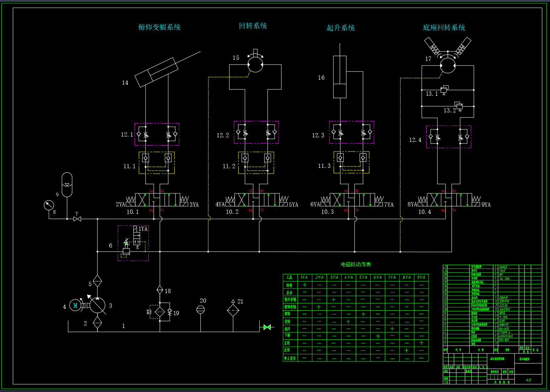
Task: Select the magenta throttle valve block 12.1
Action: coord(157,134)
